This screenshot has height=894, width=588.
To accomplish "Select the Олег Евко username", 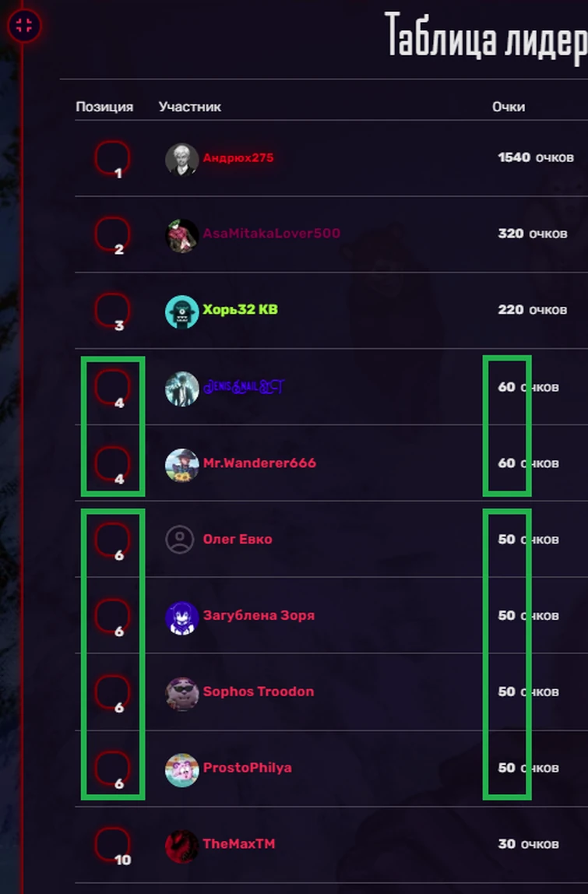I will click(x=238, y=539).
